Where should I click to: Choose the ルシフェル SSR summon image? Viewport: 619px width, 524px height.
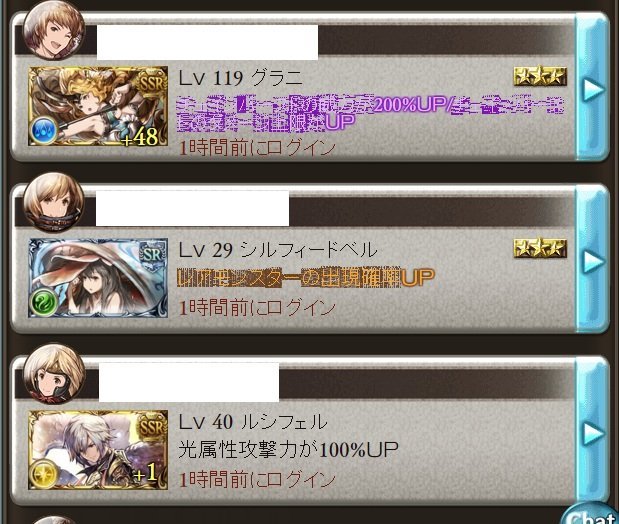(98, 450)
